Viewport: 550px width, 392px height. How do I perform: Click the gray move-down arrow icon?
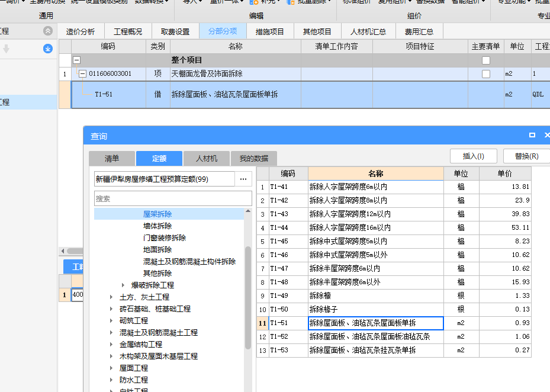(7, 49)
